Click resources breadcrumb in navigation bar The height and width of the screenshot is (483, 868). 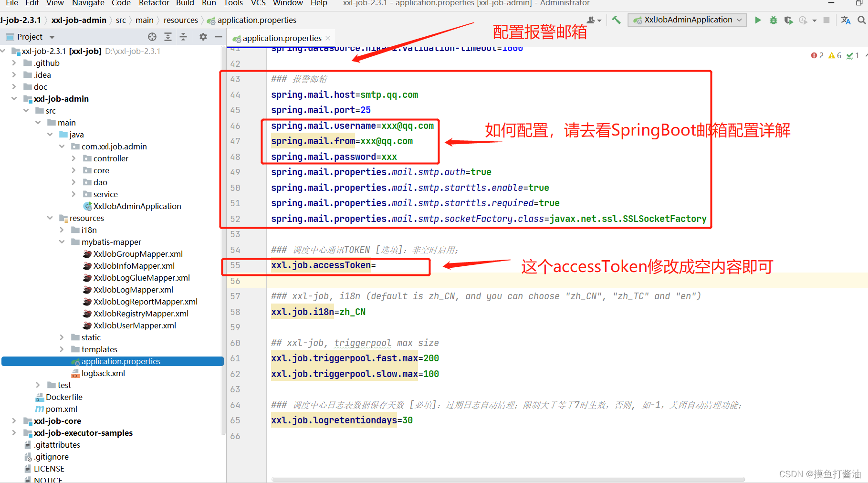point(180,20)
